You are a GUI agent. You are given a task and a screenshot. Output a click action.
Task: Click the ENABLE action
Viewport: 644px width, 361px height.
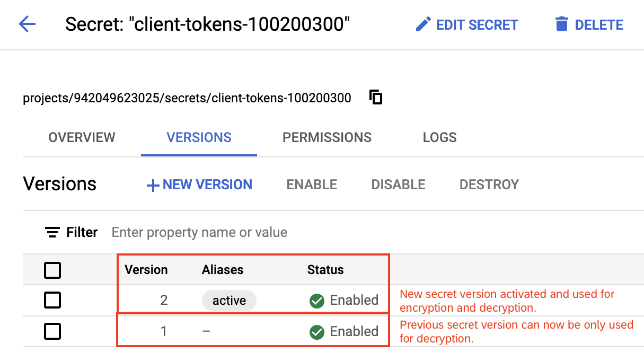pos(312,184)
